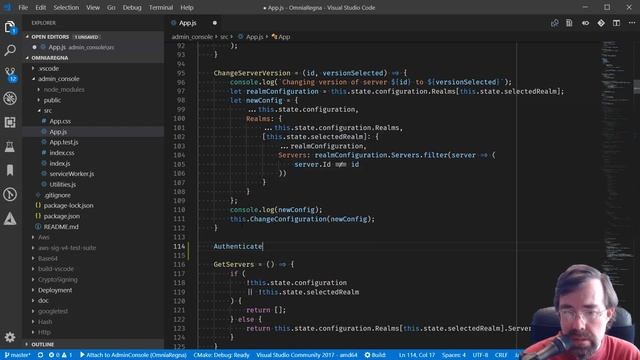This screenshot has width=640, height=360.
Task: Click the vertical editor scrollbar thumb
Action: coord(637,87)
